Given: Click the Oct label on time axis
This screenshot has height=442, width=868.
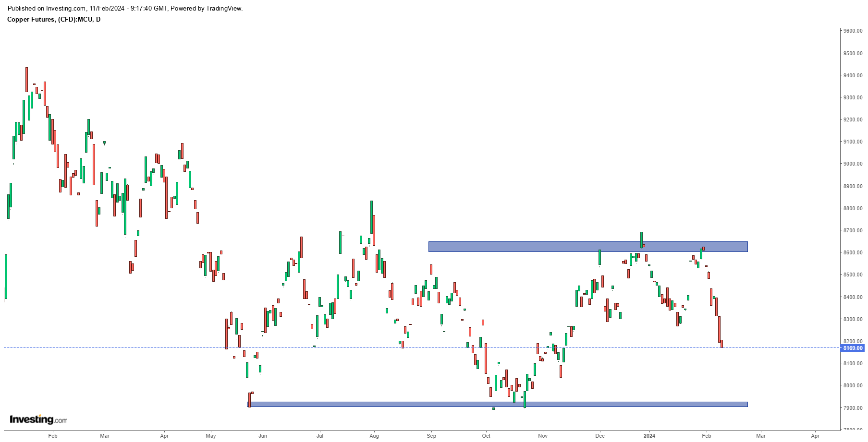Looking at the screenshot, I should tap(486, 436).
